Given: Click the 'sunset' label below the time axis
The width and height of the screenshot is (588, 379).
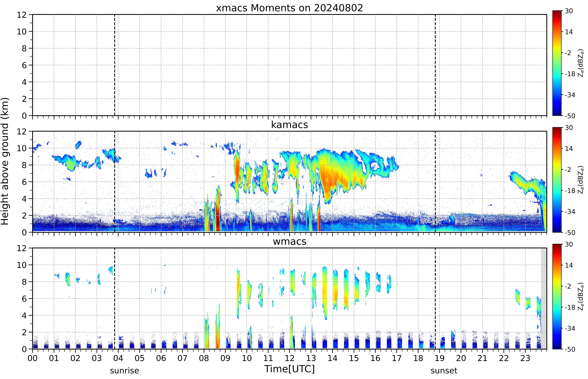Looking at the screenshot, I should pos(444,371).
